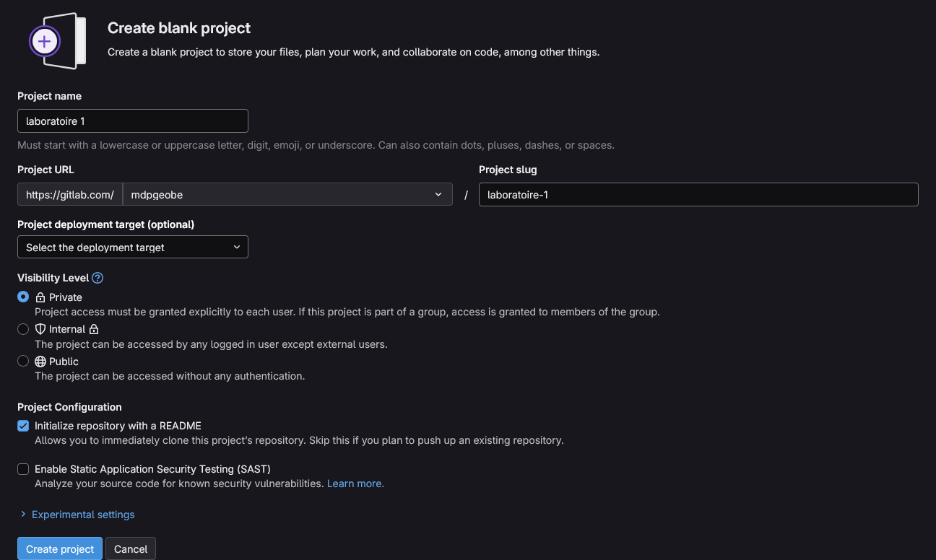Select the Internal visibility radio button
This screenshot has width=936, height=560.
click(x=23, y=329)
